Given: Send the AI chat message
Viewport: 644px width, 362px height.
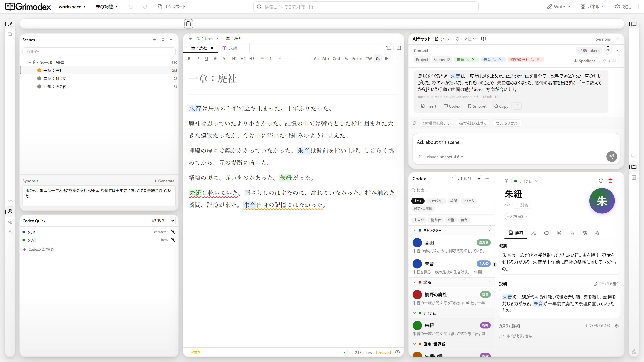Looking at the screenshot, I should 611,156.
